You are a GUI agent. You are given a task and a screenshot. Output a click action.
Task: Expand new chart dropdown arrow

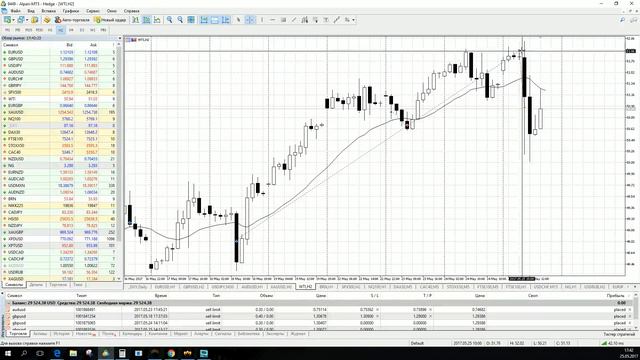[x=13, y=20]
